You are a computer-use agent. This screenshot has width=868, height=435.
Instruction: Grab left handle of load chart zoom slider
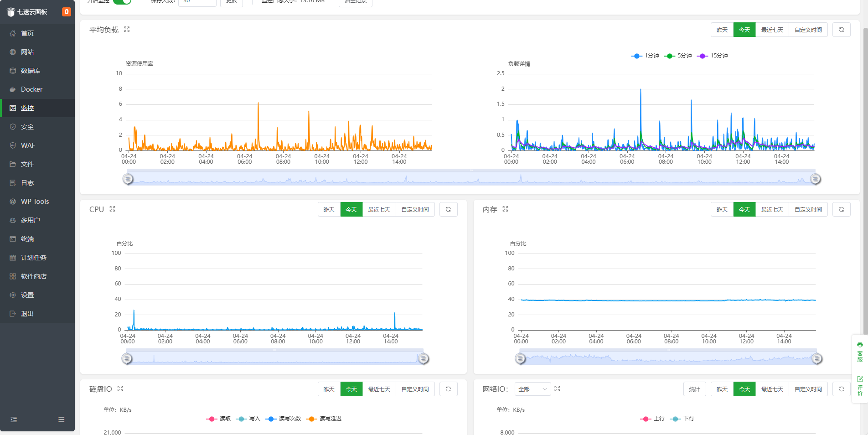point(128,179)
